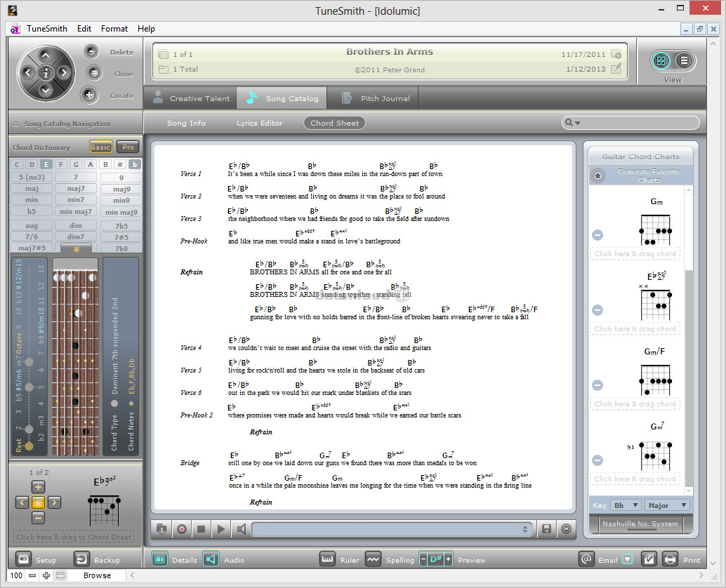
Task: Click the Setup icon
Action: pyautogui.click(x=23, y=559)
